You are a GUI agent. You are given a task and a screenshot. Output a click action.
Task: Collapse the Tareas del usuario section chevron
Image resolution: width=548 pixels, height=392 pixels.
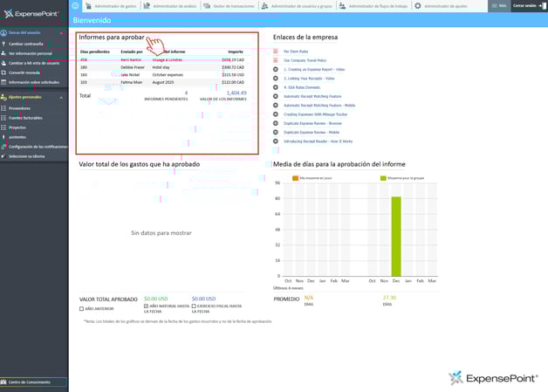click(x=61, y=33)
